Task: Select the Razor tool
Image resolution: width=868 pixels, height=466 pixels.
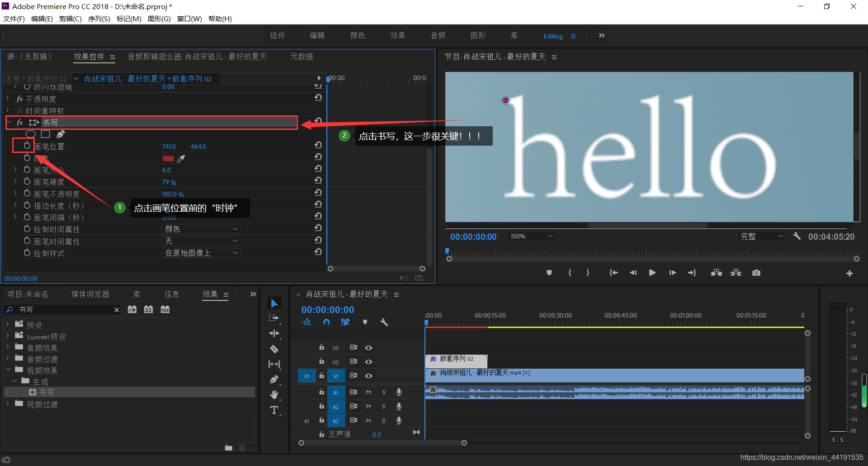Action: tap(274, 349)
